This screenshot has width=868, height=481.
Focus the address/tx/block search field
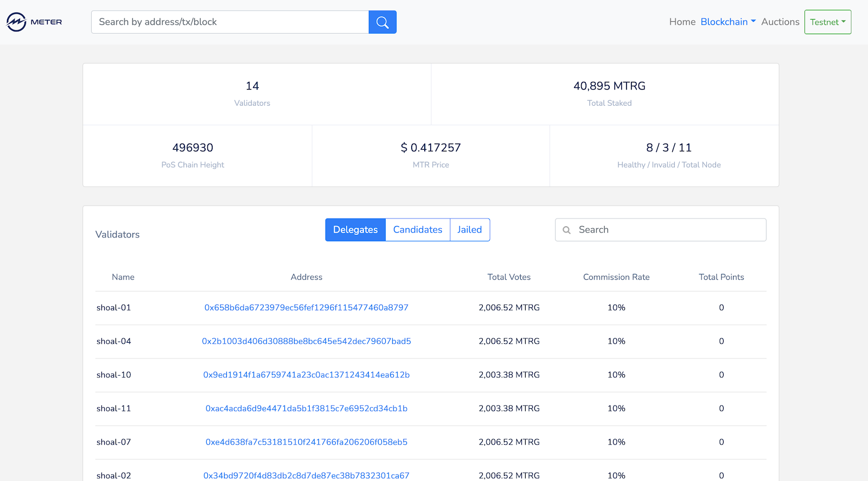tap(230, 22)
